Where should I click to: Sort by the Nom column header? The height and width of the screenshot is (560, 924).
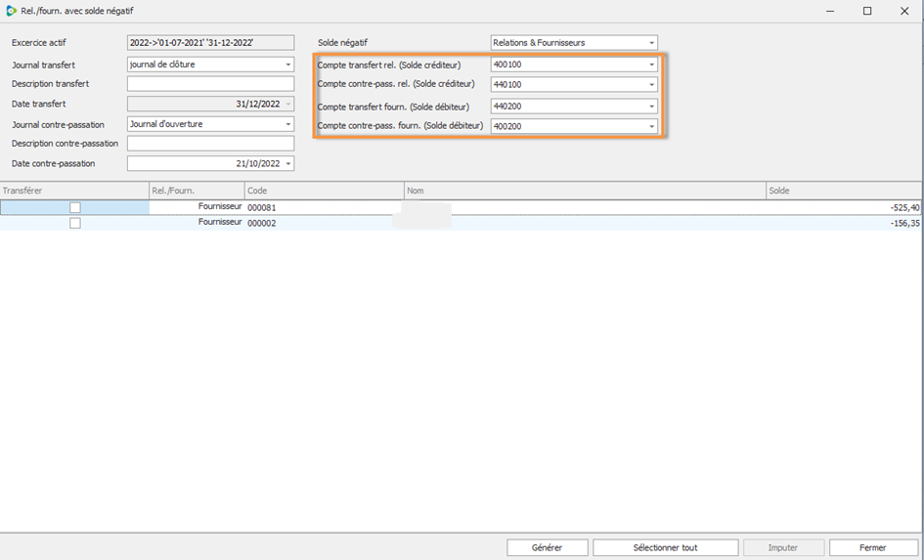(x=585, y=191)
